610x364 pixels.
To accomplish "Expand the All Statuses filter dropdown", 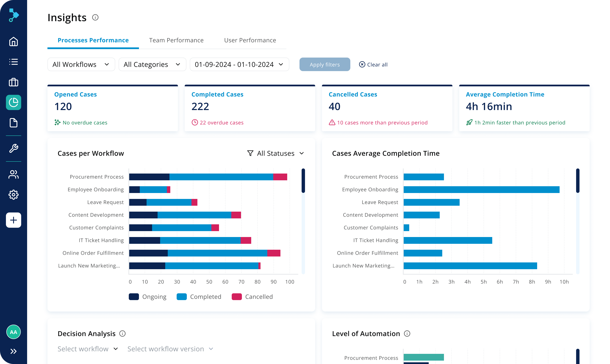I will (x=275, y=153).
